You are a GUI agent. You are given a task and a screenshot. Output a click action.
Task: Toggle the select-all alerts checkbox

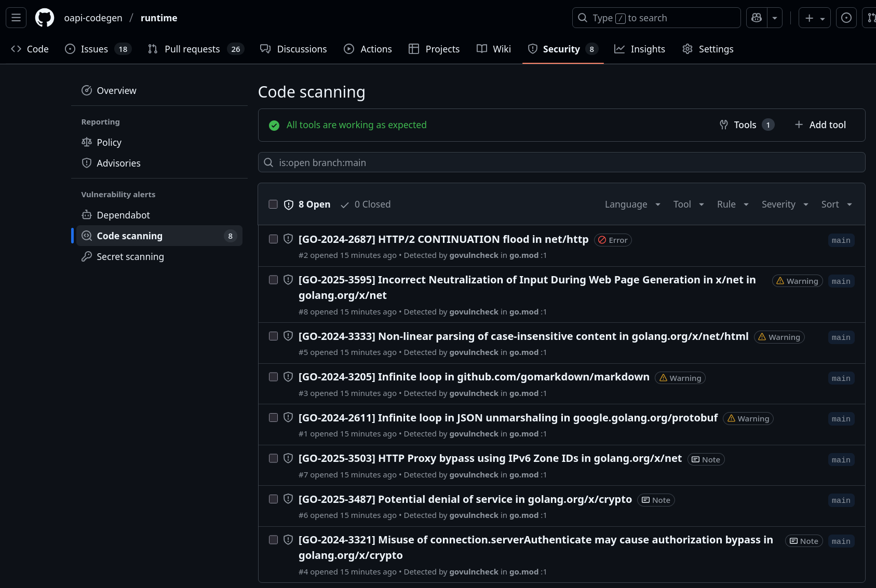pos(273,204)
